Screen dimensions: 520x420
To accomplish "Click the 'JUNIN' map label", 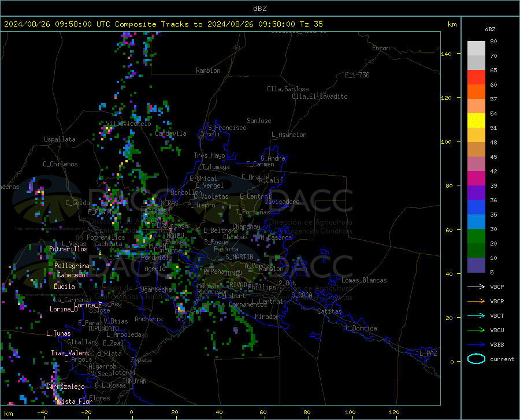I will pos(233,274).
